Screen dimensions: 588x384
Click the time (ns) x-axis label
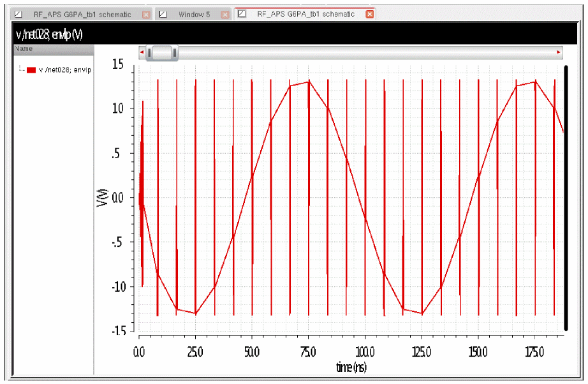(351, 367)
